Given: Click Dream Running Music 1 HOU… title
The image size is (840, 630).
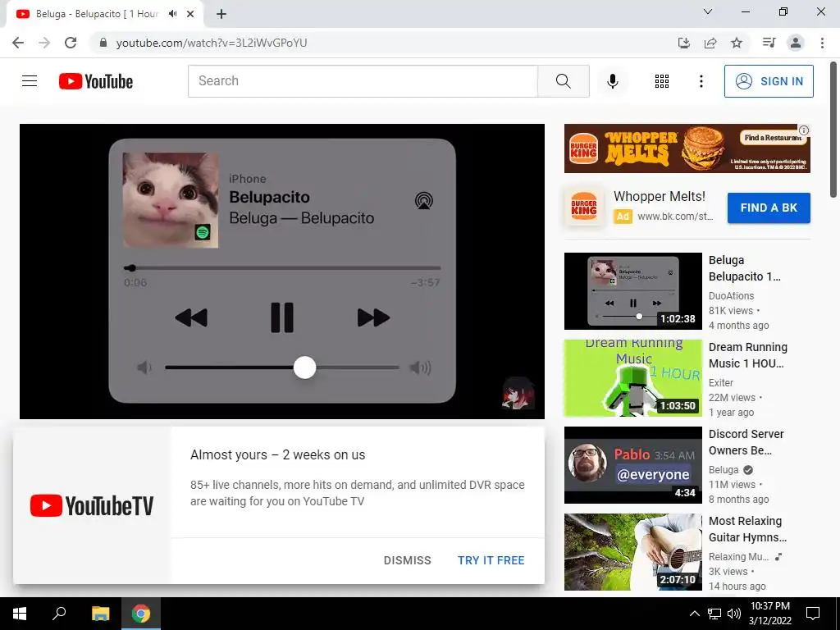Looking at the screenshot, I should (x=748, y=355).
